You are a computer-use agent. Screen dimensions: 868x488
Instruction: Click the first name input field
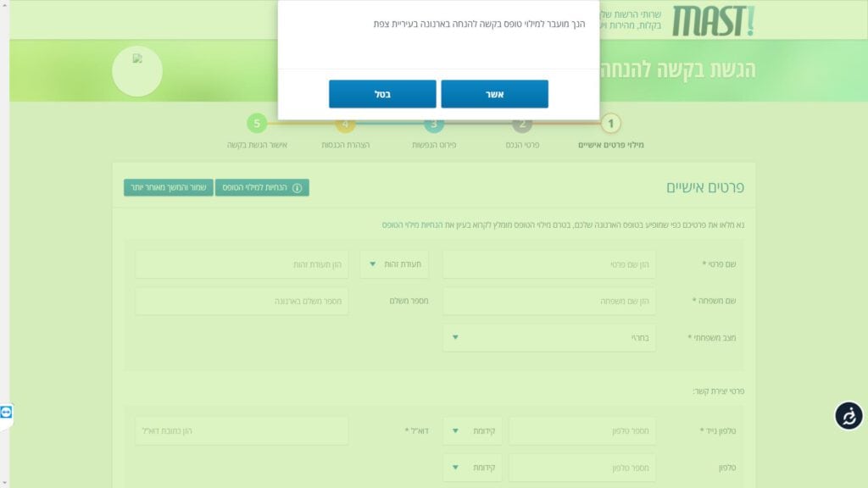(548, 264)
